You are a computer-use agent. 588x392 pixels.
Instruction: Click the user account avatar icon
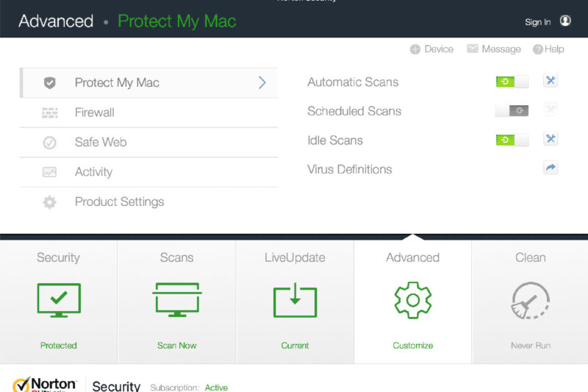(x=565, y=21)
